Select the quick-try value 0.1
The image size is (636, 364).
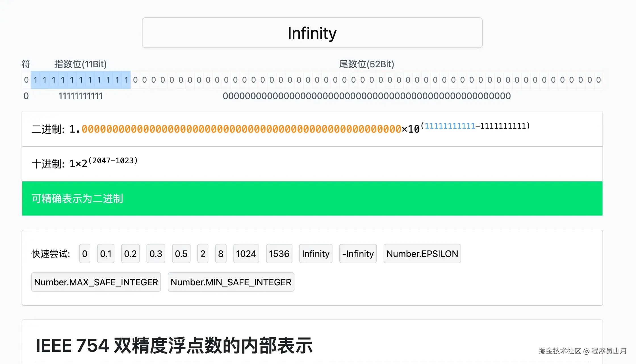(x=105, y=254)
